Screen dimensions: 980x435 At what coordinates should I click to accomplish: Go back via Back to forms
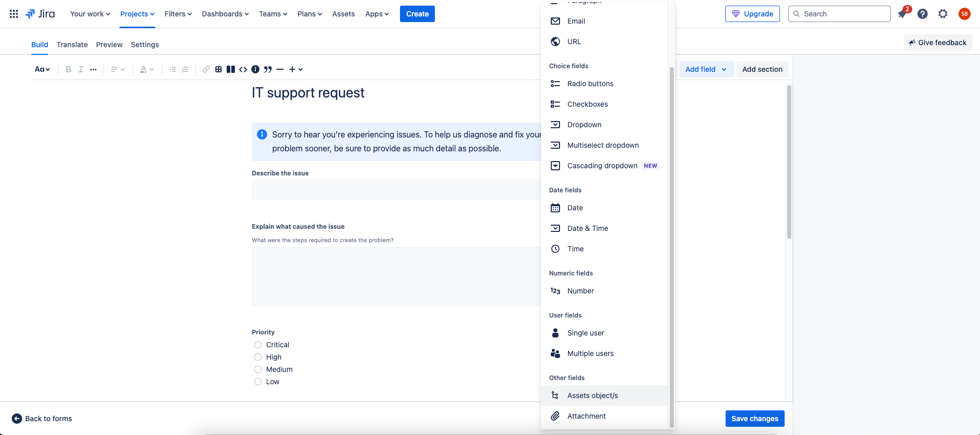click(42, 419)
